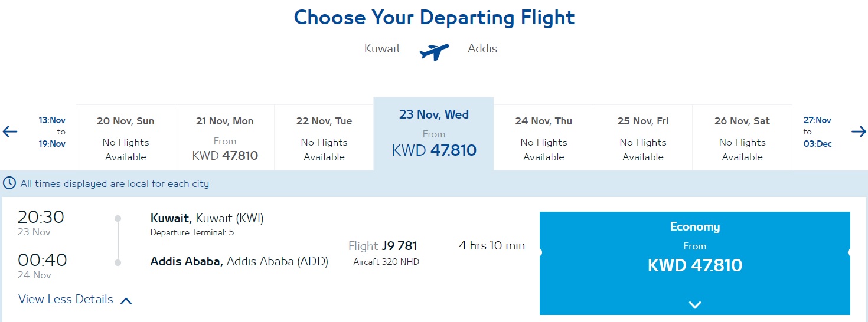Expand Economy fare using the down chevron
The width and height of the screenshot is (868, 322).
(x=695, y=305)
